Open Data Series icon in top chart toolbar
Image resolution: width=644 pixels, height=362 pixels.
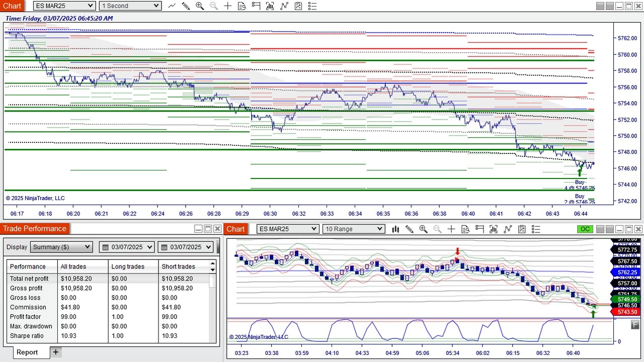(270, 6)
